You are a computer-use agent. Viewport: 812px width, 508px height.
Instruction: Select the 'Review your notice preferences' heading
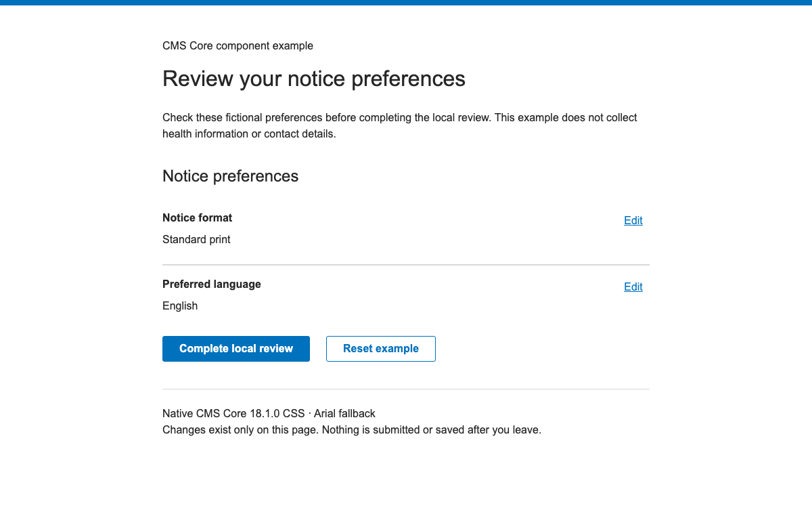coord(314,79)
